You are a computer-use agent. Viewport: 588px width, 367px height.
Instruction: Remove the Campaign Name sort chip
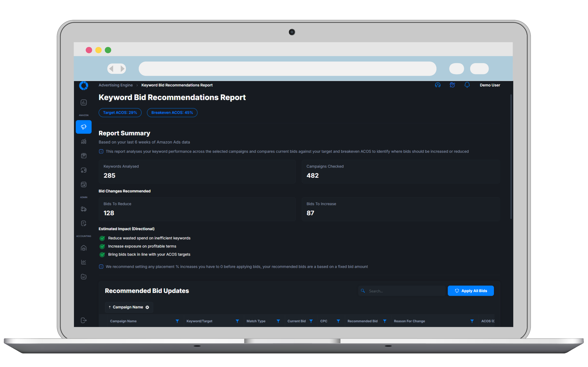click(x=147, y=307)
